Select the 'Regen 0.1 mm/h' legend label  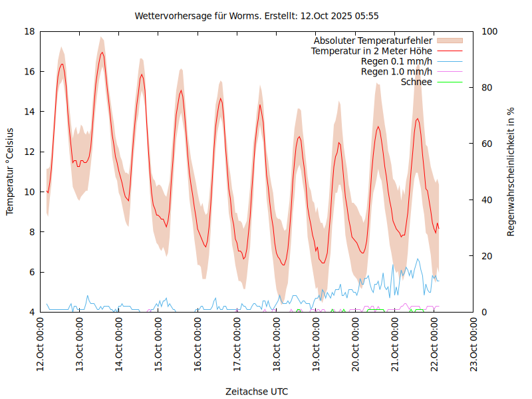tap(396, 61)
